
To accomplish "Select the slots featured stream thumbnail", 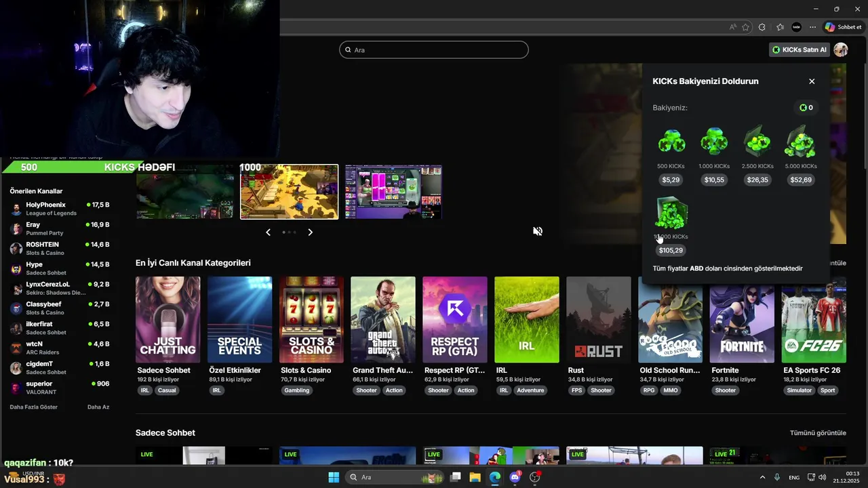I will 393,192.
